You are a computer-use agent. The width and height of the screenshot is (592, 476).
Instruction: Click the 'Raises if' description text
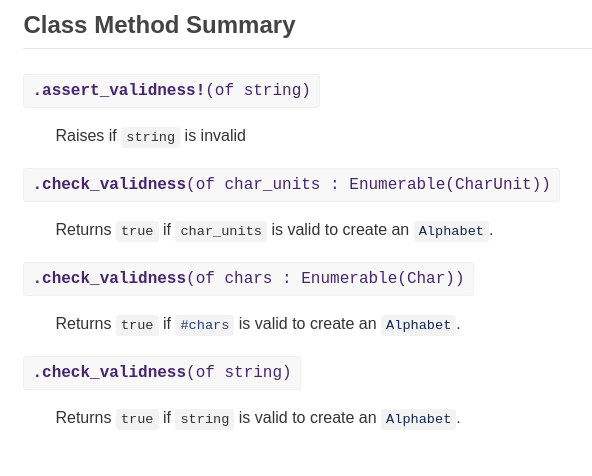point(86,136)
